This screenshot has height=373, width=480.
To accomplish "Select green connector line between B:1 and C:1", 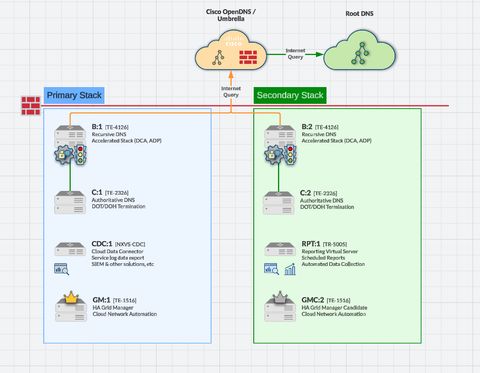I will [70, 177].
